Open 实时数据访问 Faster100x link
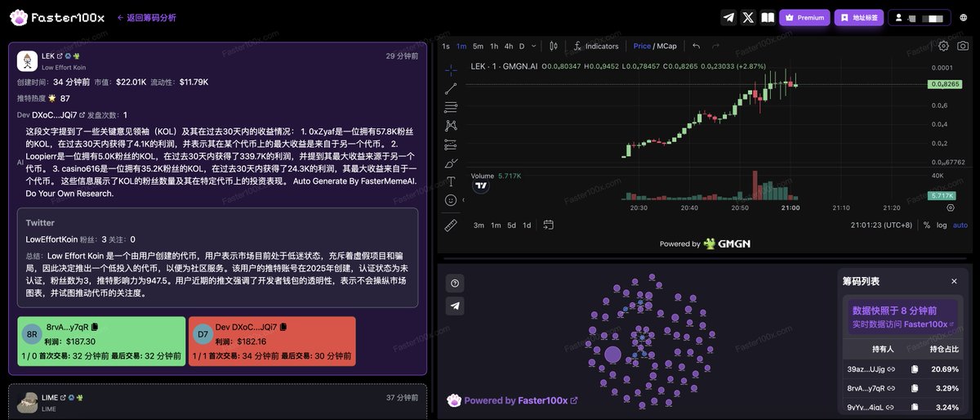980x420 pixels. [x=903, y=324]
